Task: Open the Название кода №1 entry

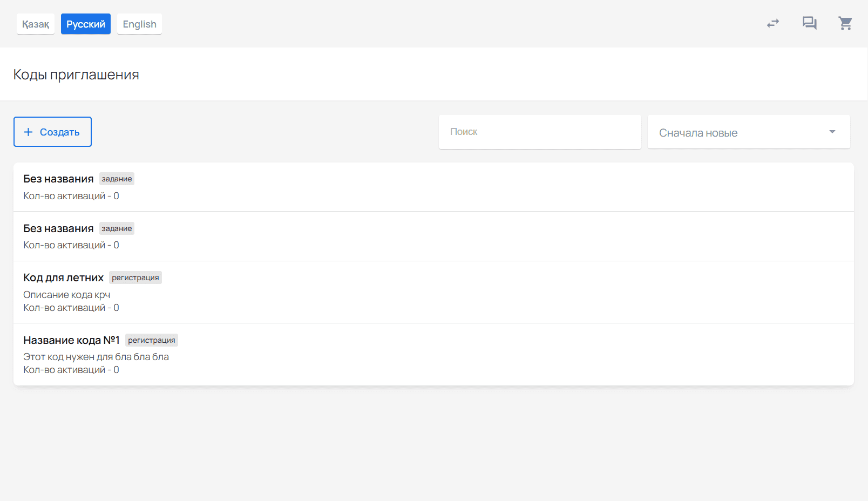Action: [433, 354]
